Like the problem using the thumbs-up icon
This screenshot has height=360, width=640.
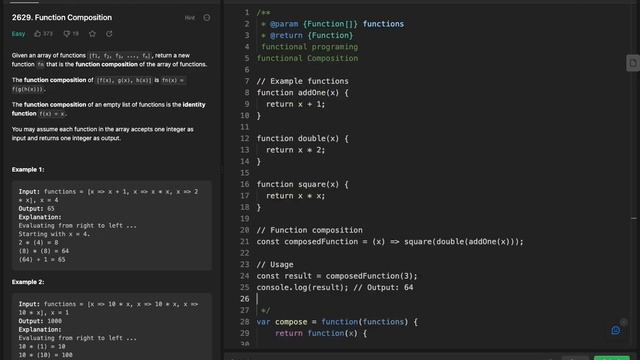coord(38,34)
